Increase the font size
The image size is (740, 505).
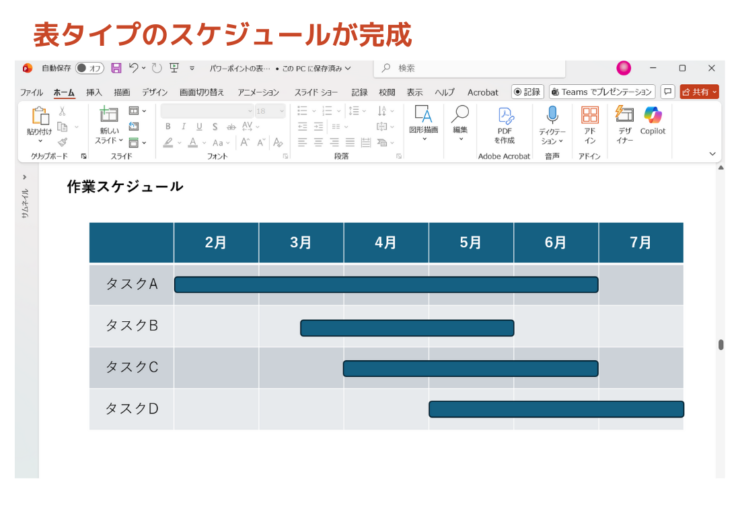click(x=244, y=142)
